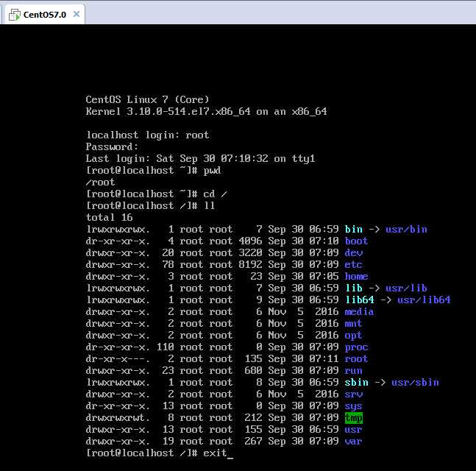This screenshot has height=471, width=476.
Task: Click the time 07:05 in home row
Action: [x=324, y=276]
